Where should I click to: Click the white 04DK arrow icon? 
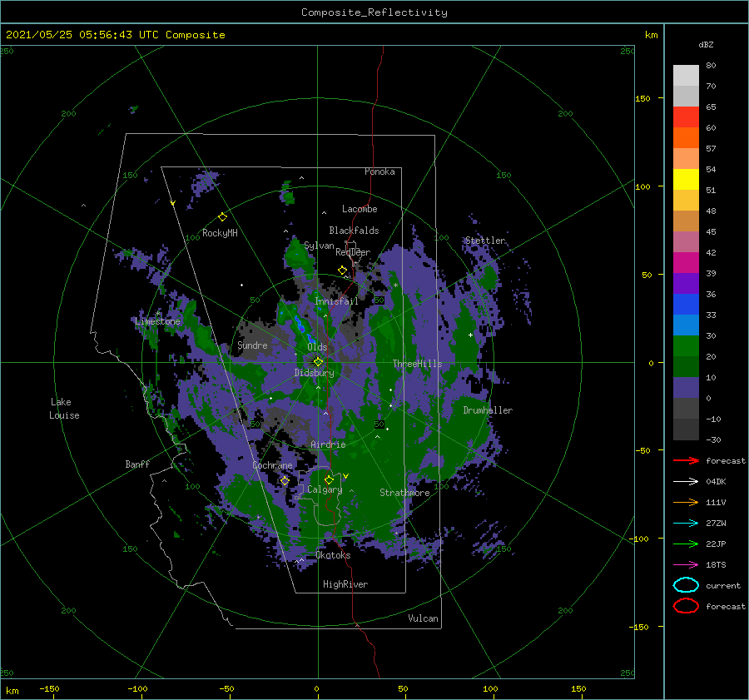pos(686,482)
